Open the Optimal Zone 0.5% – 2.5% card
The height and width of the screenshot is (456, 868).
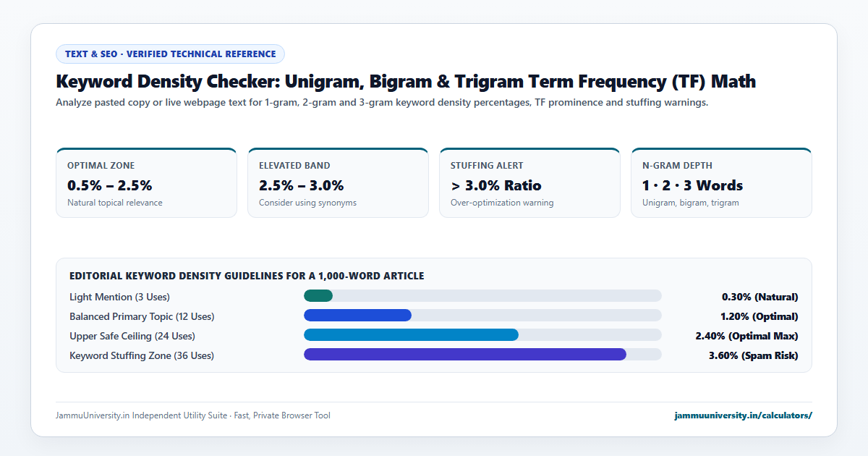[146, 182]
